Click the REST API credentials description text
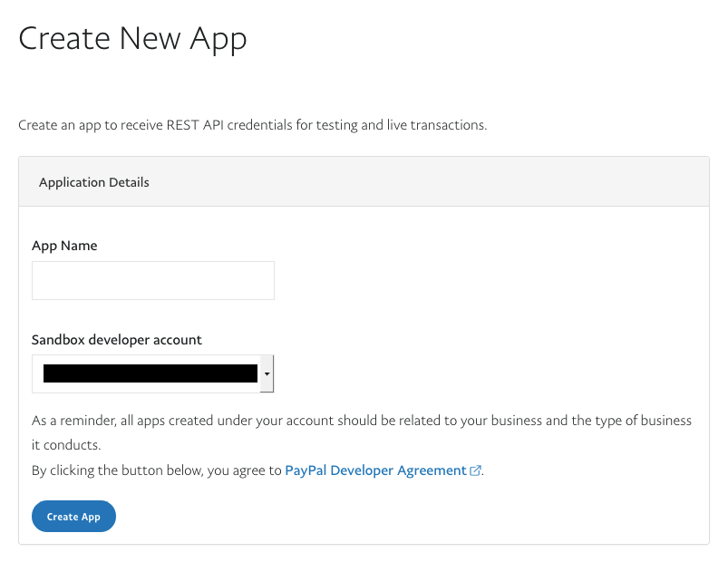Image resolution: width=728 pixels, height=562 pixels. pyautogui.click(x=252, y=125)
